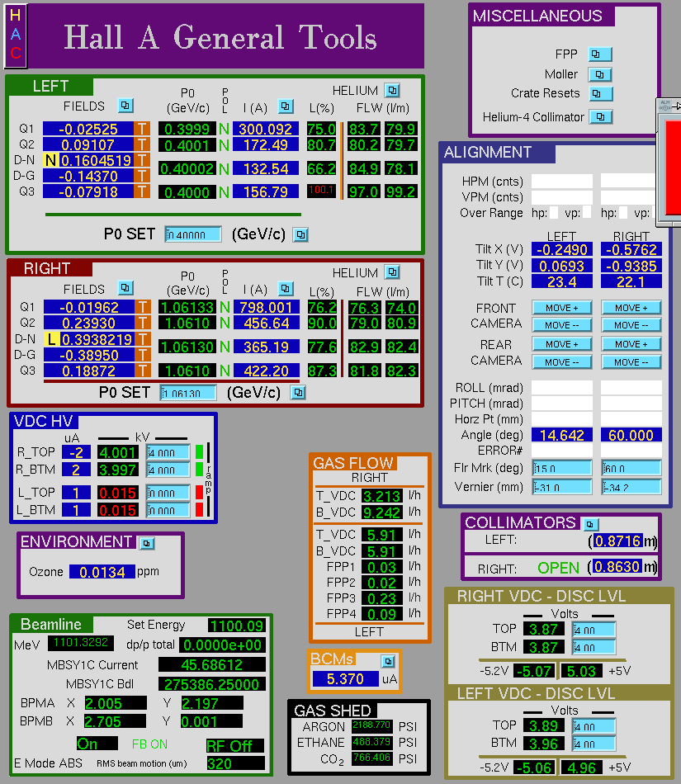
Task: Open the ENVIRONMENT related display button
Action: [x=147, y=543]
